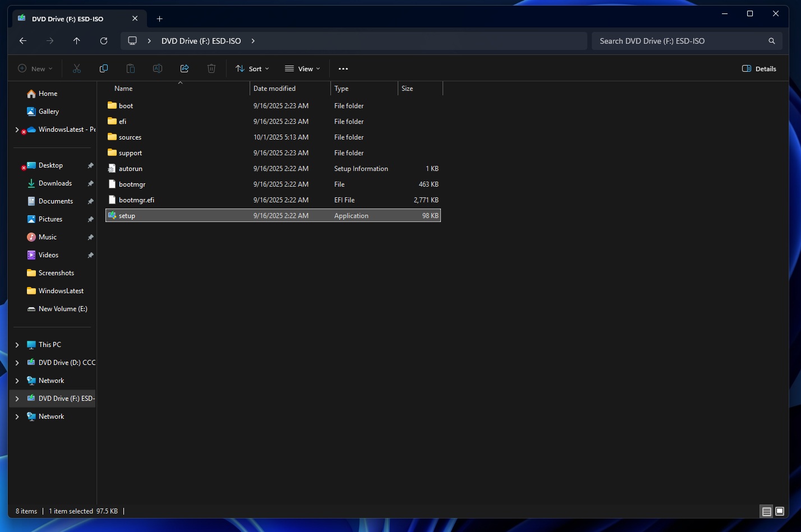Switch to large thumbnails view
801x532 pixels.
pos(779,511)
